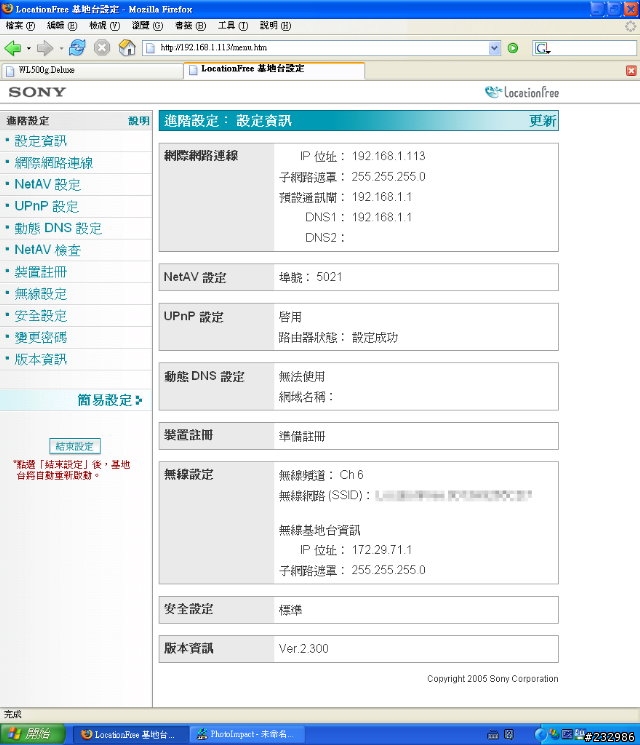The width and height of the screenshot is (640, 745).
Task: Click the green Go button beside address bar
Action: (x=513, y=48)
